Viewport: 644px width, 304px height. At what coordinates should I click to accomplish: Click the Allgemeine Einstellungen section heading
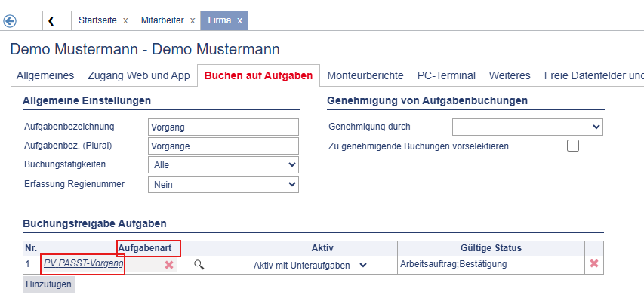87,100
